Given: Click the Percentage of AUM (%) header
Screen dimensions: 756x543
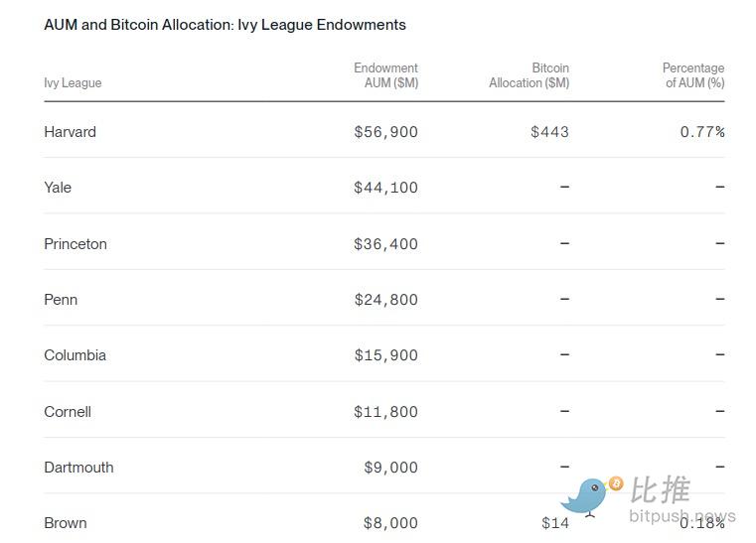Looking at the screenshot, I should [x=693, y=75].
